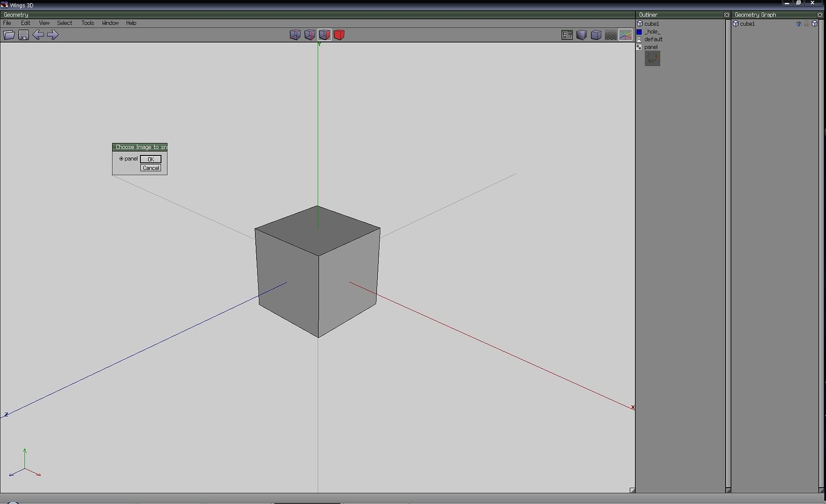Click the Geometry Graph panel title

click(x=755, y=15)
